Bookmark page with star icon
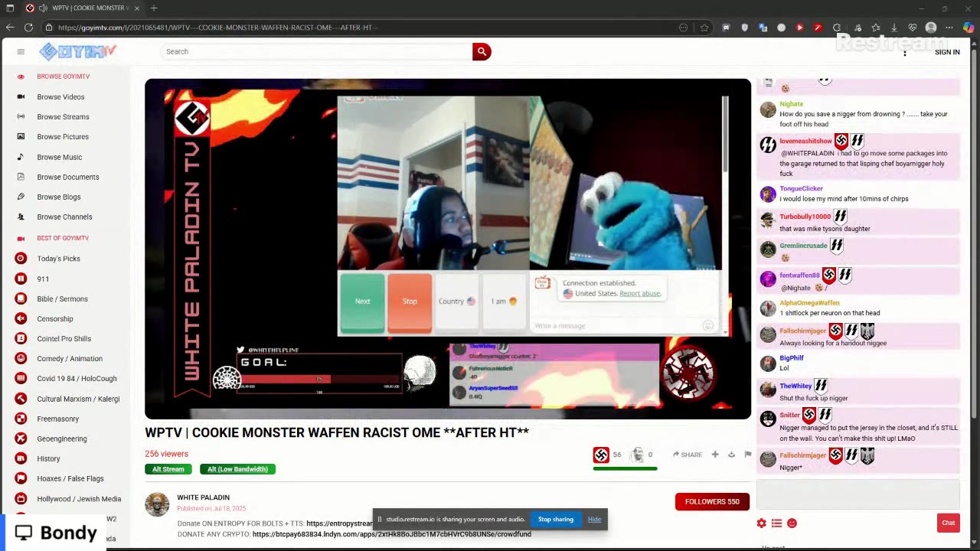 click(704, 28)
